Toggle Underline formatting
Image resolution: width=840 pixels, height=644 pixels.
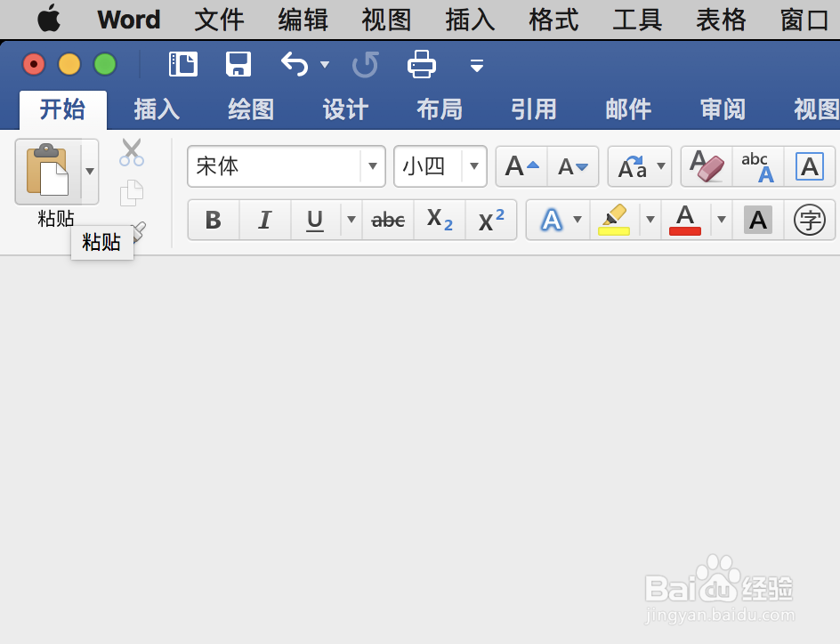tap(315, 220)
